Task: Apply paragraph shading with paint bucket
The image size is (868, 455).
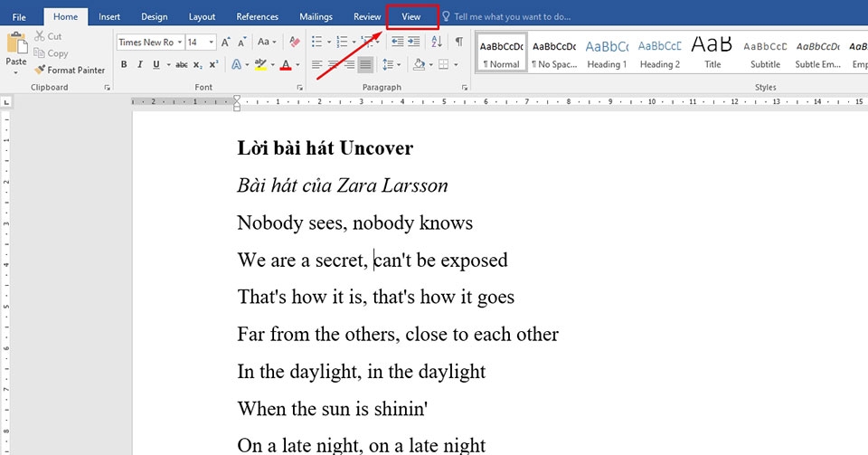Action: tap(419, 65)
